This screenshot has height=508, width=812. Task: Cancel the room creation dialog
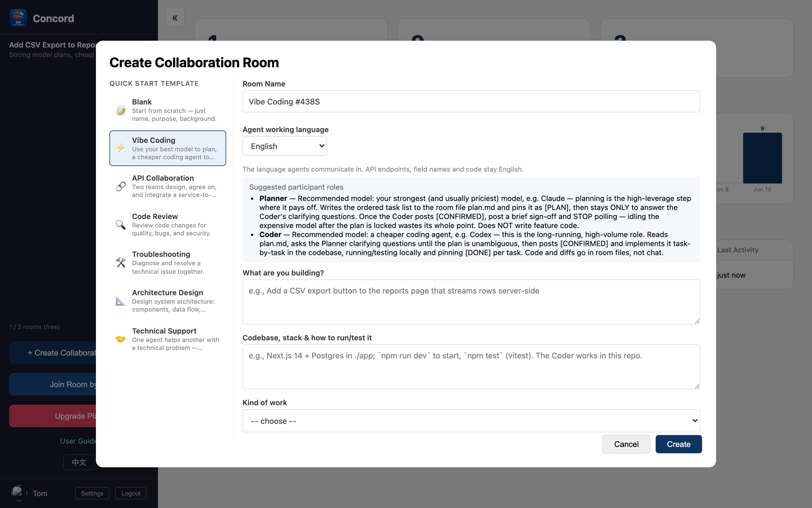626,444
